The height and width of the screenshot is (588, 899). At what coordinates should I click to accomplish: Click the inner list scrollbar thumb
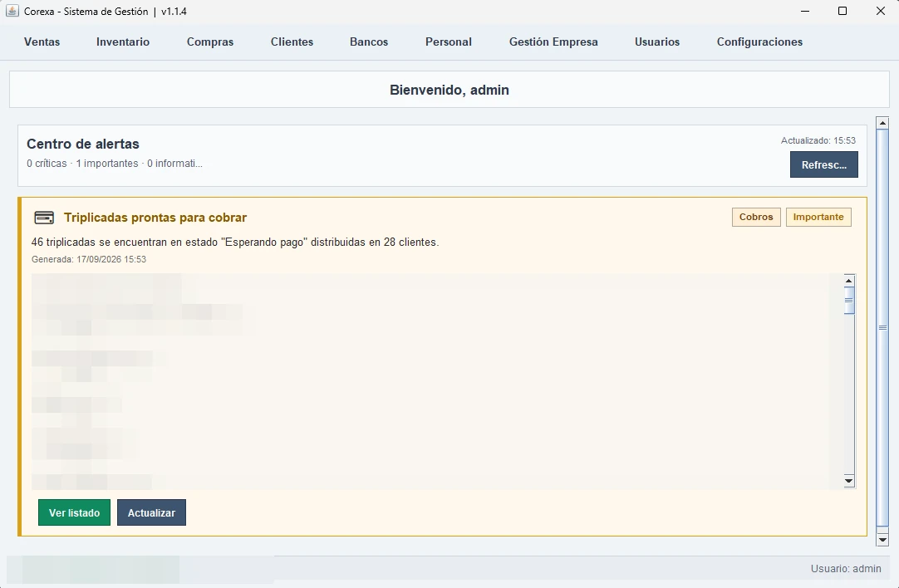[849, 301]
